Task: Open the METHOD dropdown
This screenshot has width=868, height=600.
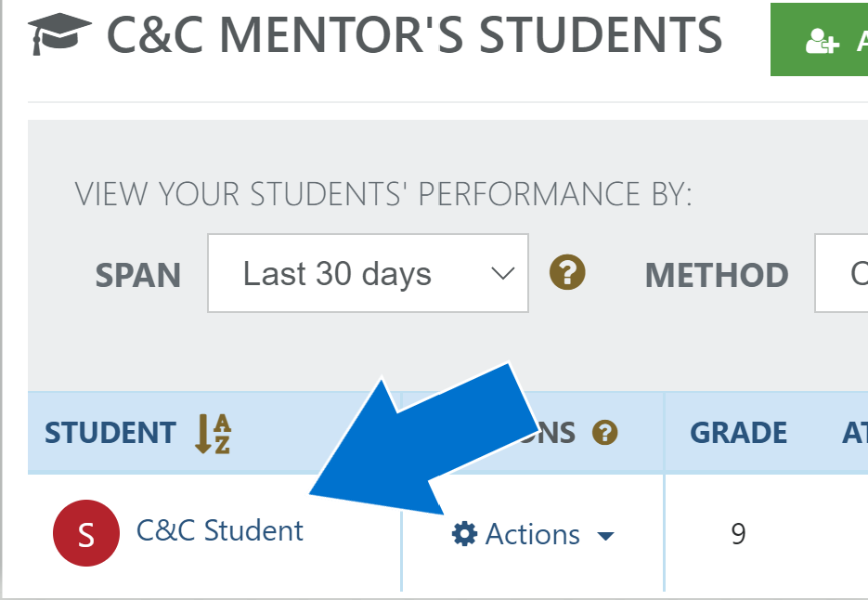Action: (x=841, y=273)
